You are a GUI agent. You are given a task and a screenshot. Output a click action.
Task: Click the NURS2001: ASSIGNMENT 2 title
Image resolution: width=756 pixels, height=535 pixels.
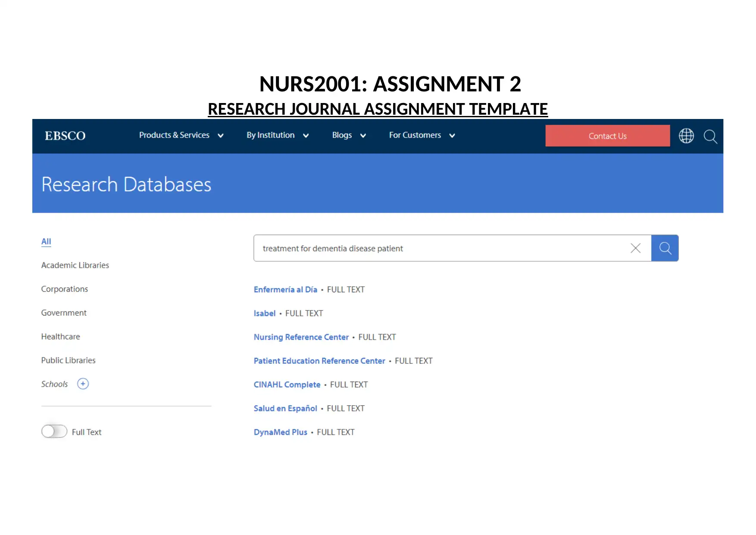coord(390,84)
